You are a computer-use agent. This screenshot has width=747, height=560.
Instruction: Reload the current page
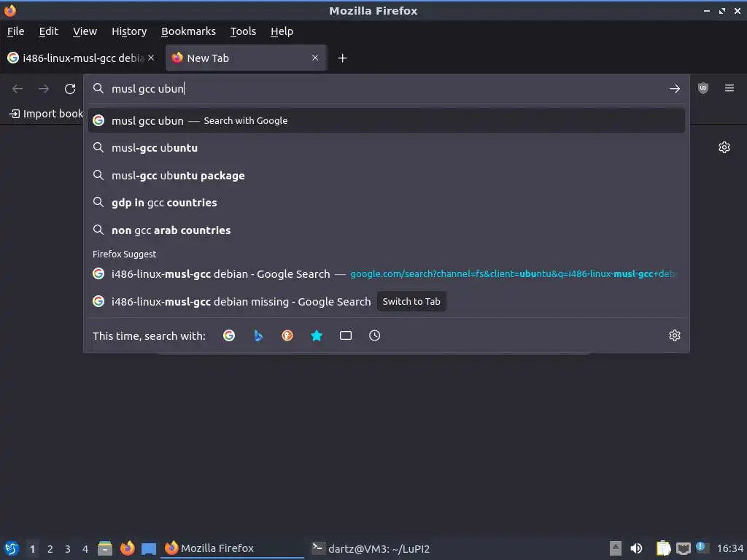[x=70, y=88]
